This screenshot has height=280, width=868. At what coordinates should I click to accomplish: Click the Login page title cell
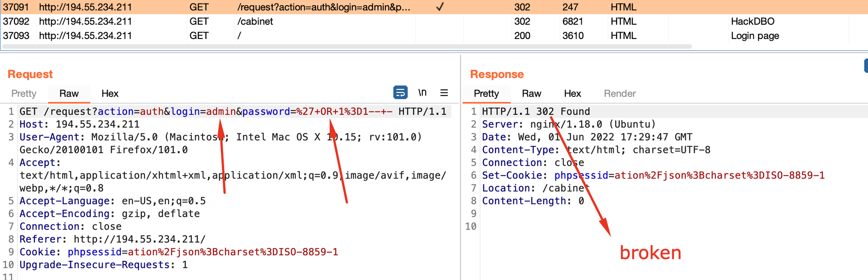tap(755, 36)
